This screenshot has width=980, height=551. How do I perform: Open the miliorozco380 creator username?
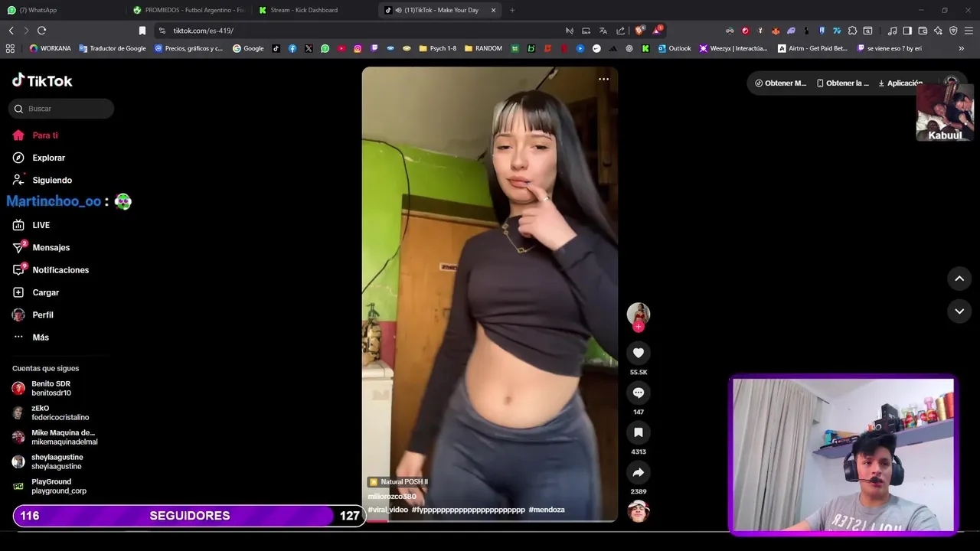(392, 496)
